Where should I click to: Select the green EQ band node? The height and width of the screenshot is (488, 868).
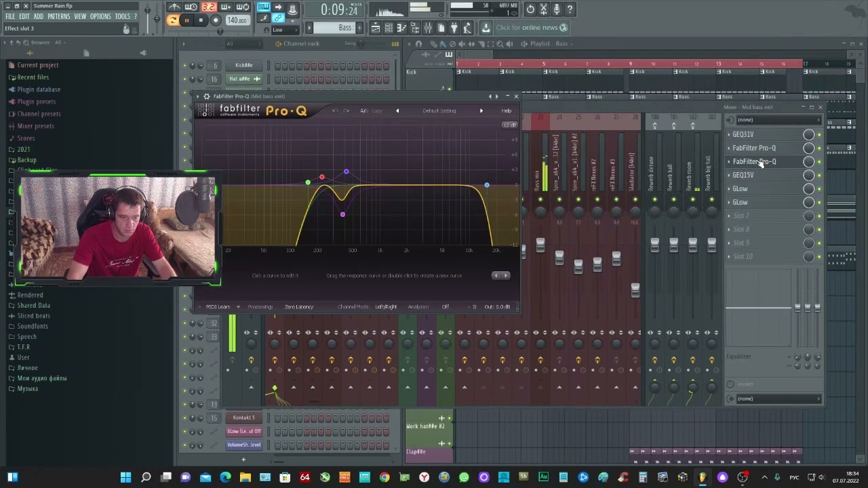pyautogui.click(x=308, y=182)
